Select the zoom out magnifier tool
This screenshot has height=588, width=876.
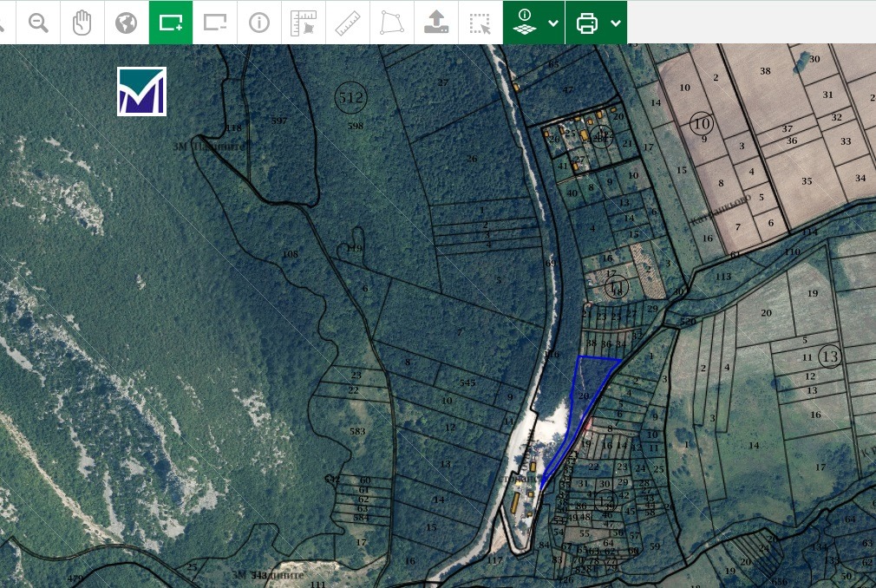38,23
